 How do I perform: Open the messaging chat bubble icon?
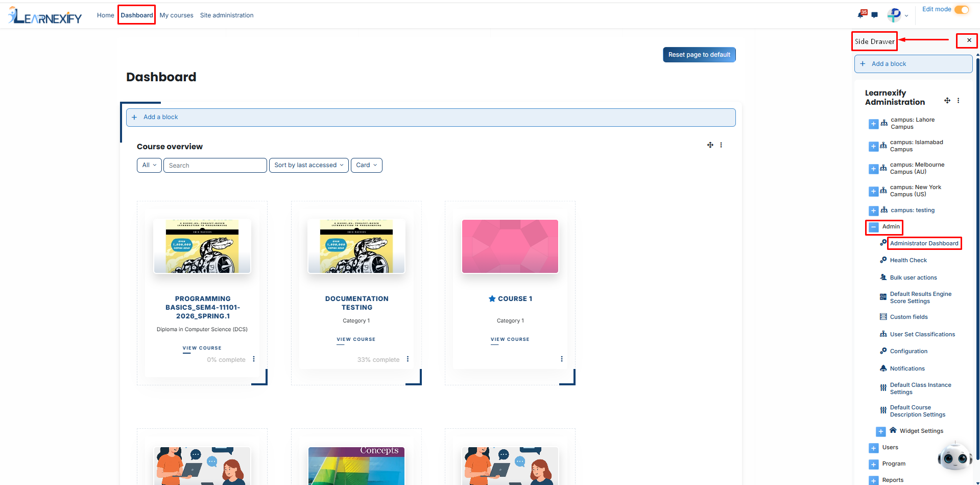(874, 15)
